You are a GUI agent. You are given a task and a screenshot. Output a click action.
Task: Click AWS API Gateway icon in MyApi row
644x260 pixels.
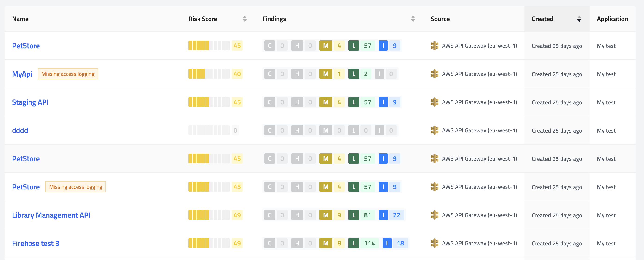(x=434, y=74)
